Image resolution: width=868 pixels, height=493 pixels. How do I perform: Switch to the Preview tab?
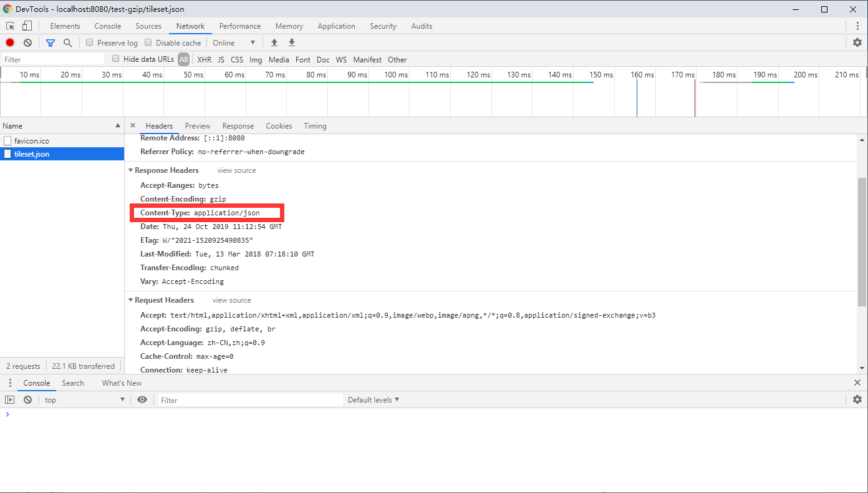197,125
